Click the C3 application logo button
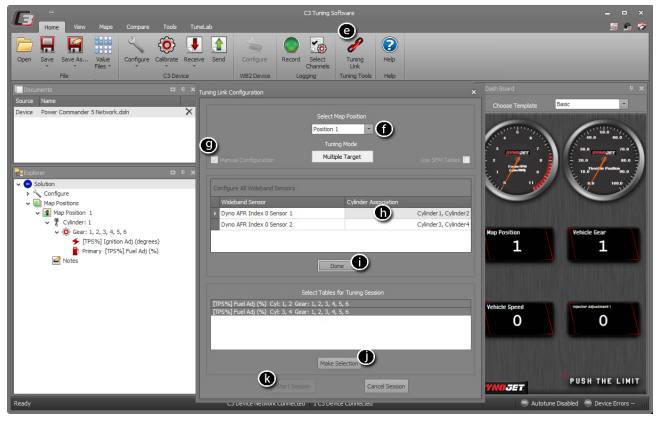672x422 pixels. tap(24, 19)
